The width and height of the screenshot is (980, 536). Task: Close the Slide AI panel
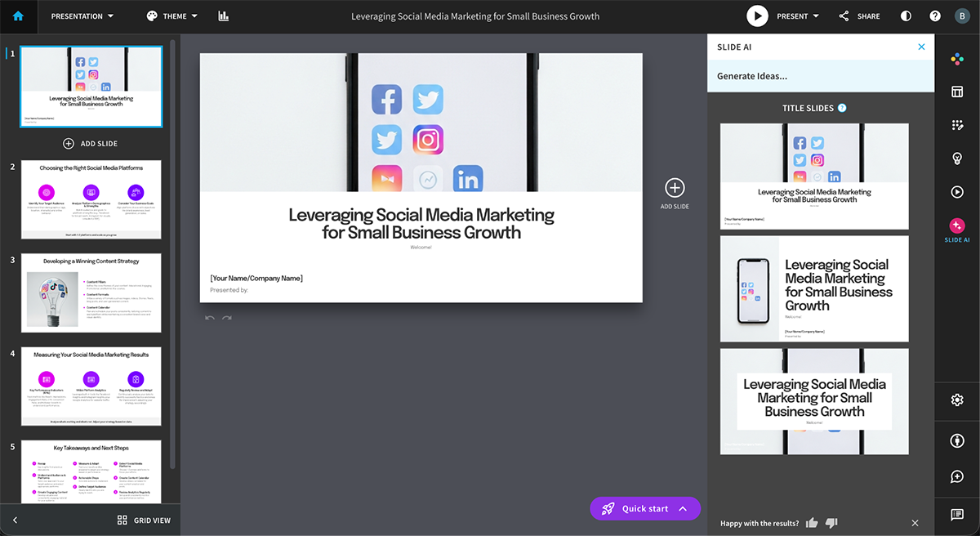[922, 47]
